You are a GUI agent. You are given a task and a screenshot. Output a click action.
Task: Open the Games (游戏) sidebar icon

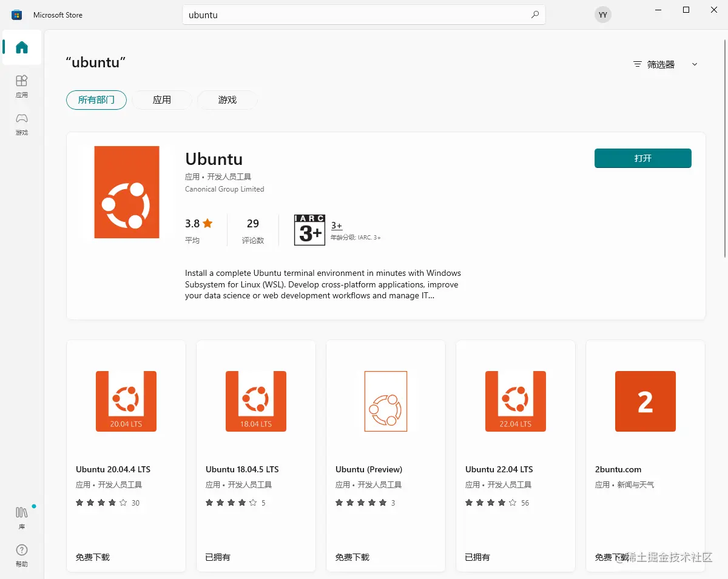pos(22,124)
